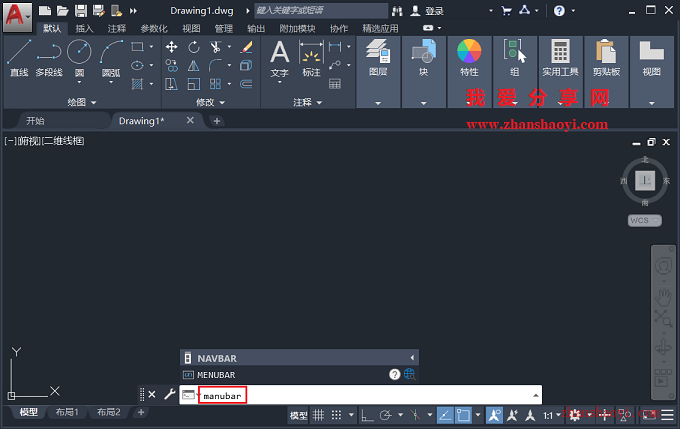
Task: Open the Clipboard (剪贴板) panel
Action: click(606, 72)
